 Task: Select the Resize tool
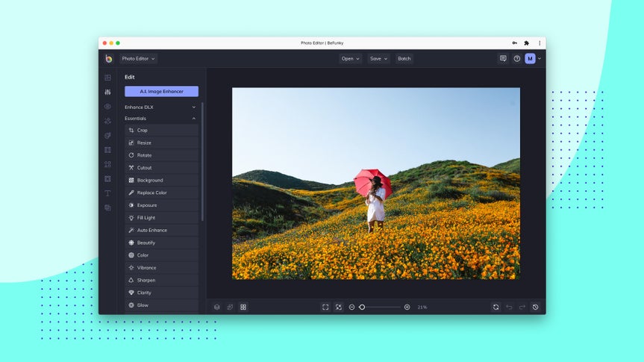(161, 143)
